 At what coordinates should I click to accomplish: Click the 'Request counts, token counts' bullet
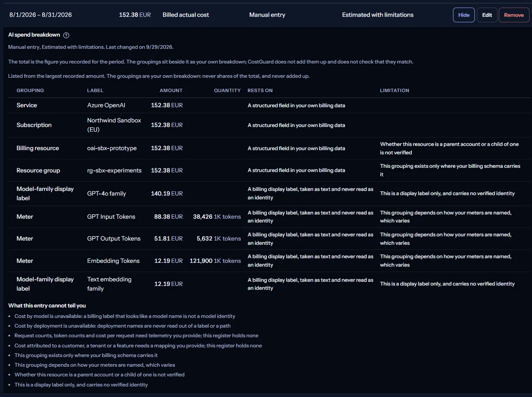(x=137, y=336)
